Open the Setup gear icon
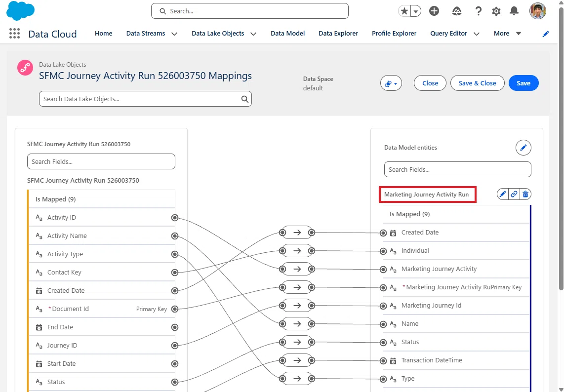 point(496,11)
